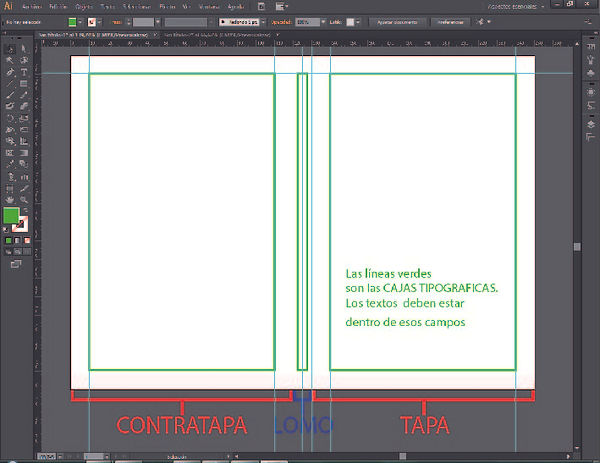The image size is (600, 463).
Task: Select the Column Graph tool
Action: 24,177
